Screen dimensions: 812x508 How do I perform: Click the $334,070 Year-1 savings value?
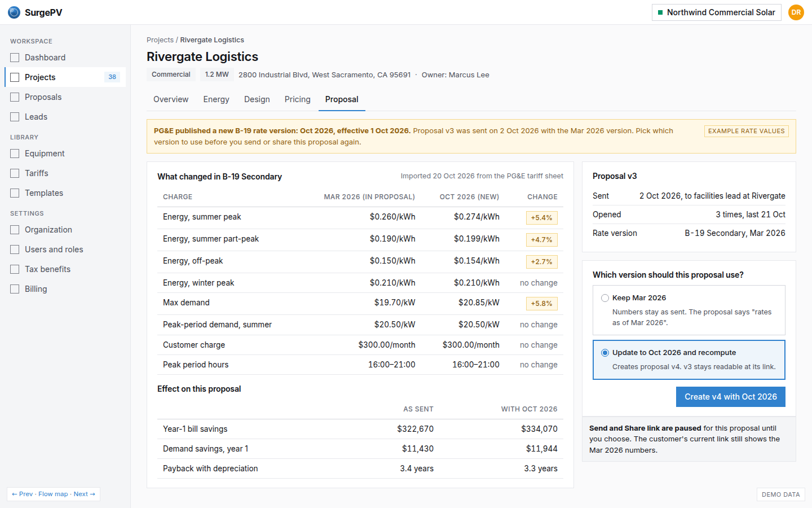pyautogui.click(x=539, y=429)
